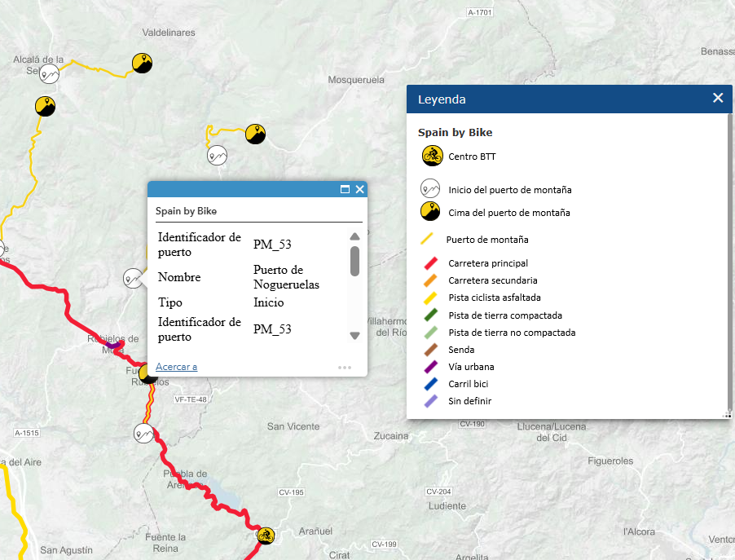Click the summit marker below Alcalá de la Selva
This screenshot has width=735, height=560.
tap(45, 106)
